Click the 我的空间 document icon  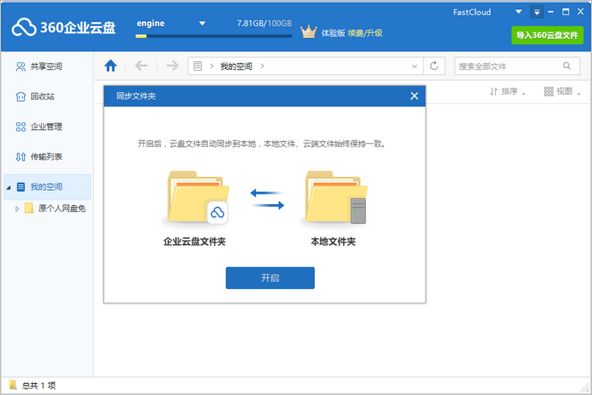(21, 187)
